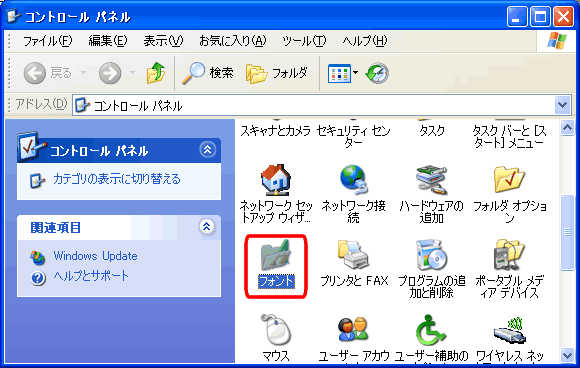Click the 検索 search toolbar button
This screenshot has width=580, height=368.
coord(208,73)
